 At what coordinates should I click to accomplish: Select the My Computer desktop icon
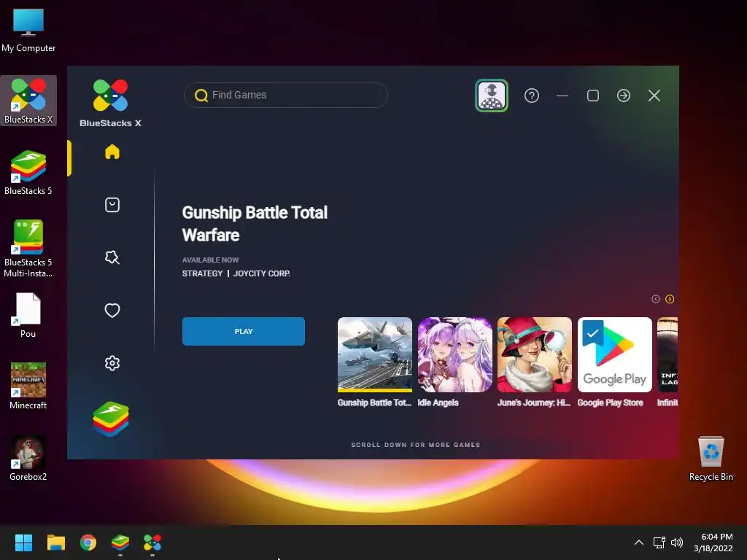click(28, 31)
